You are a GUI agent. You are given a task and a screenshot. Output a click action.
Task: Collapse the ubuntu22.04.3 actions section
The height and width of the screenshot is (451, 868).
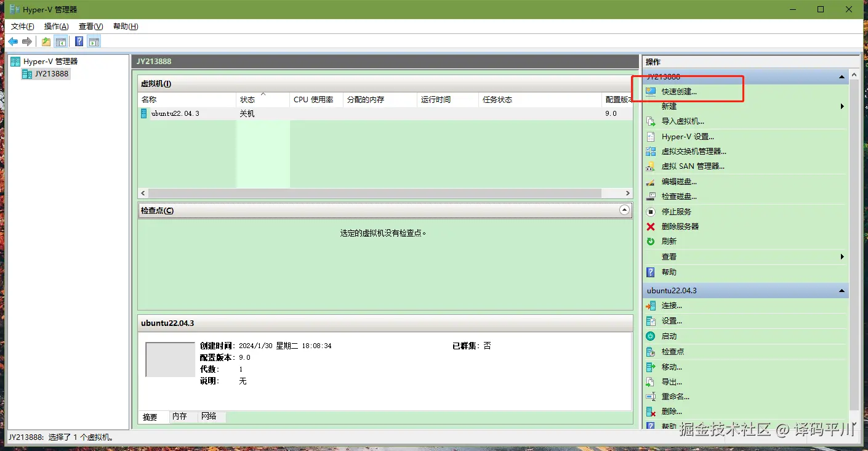(842, 290)
